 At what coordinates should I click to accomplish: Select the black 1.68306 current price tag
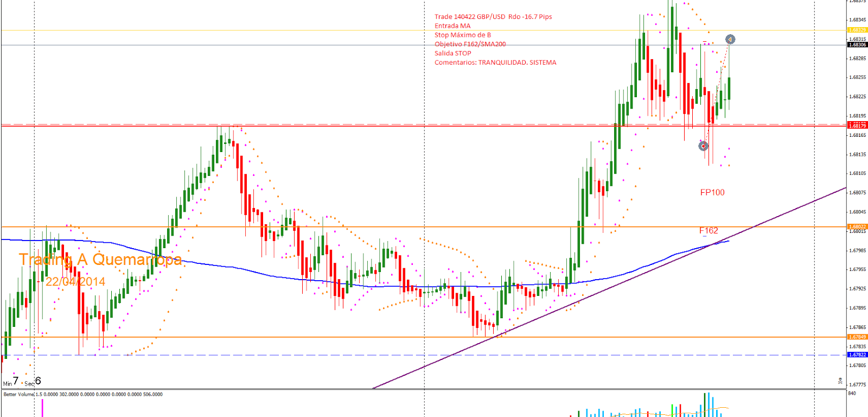point(857,45)
